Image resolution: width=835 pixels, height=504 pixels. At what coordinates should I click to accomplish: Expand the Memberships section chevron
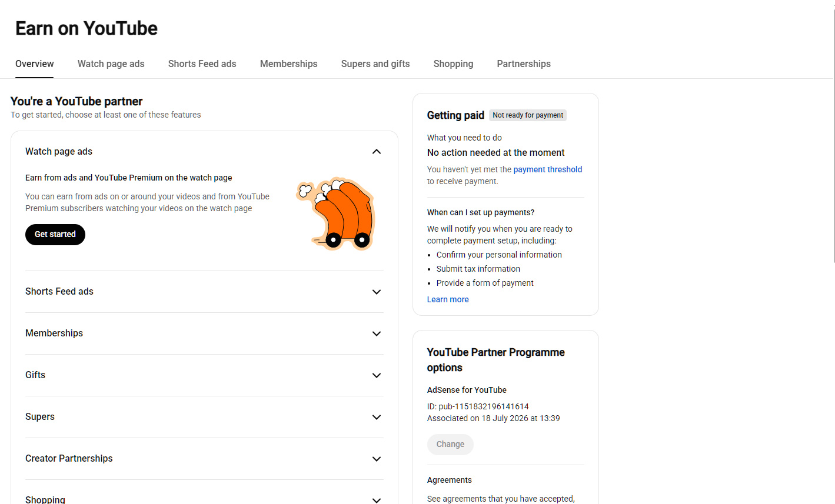(x=377, y=333)
